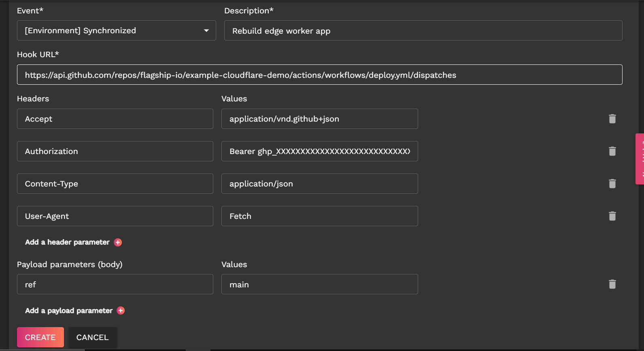This screenshot has height=351, width=644.
Task: Delete the Authorization header row
Action: pyautogui.click(x=612, y=151)
